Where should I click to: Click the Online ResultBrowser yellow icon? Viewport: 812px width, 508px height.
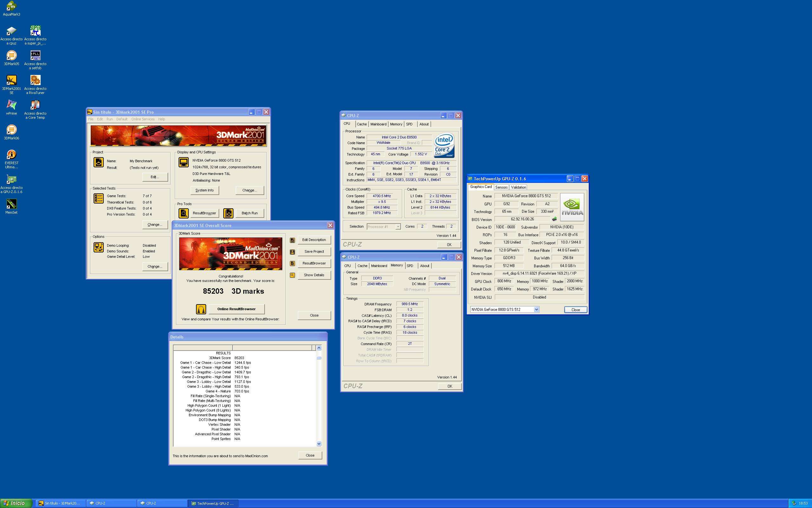pyautogui.click(x=201, y=309)
